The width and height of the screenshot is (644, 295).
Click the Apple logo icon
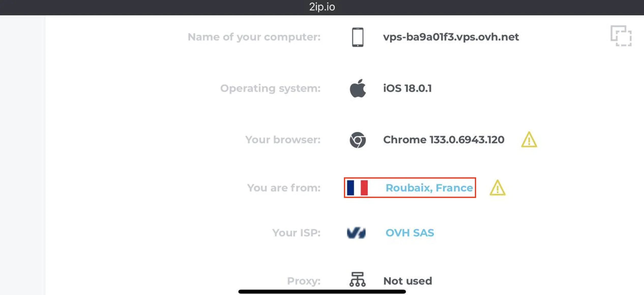pyautogui.click(x=358, y=88)
